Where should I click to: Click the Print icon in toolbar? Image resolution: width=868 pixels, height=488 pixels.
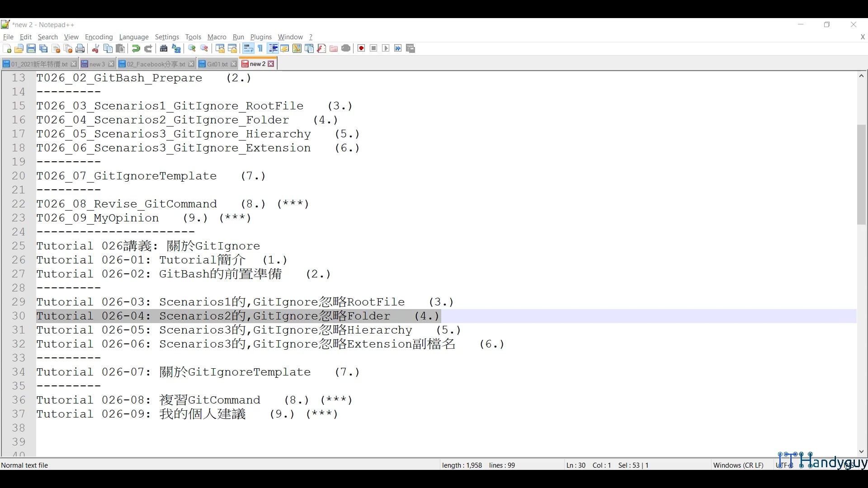pos(80,48)
